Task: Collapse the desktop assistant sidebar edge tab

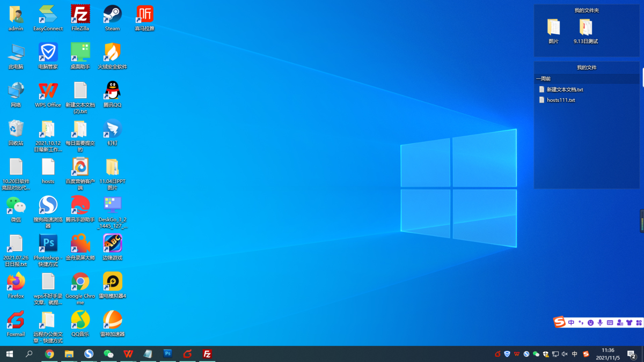Action: point(641,220)
